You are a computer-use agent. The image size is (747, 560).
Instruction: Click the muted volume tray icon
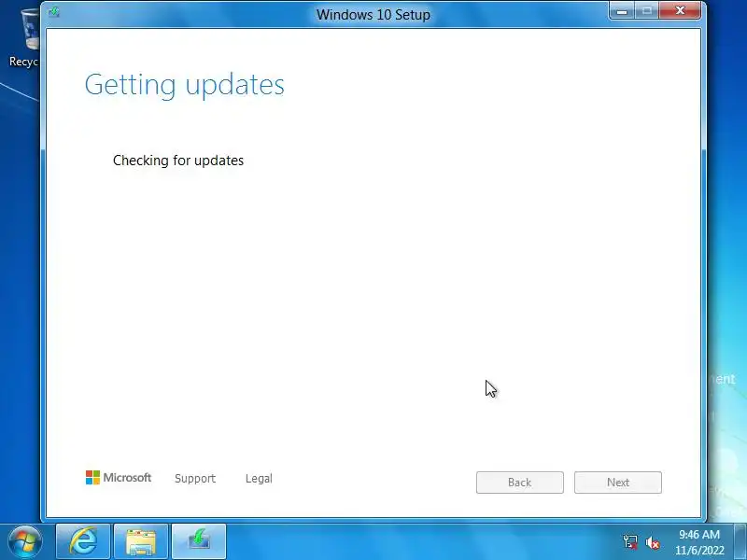[x=652, y=542]
